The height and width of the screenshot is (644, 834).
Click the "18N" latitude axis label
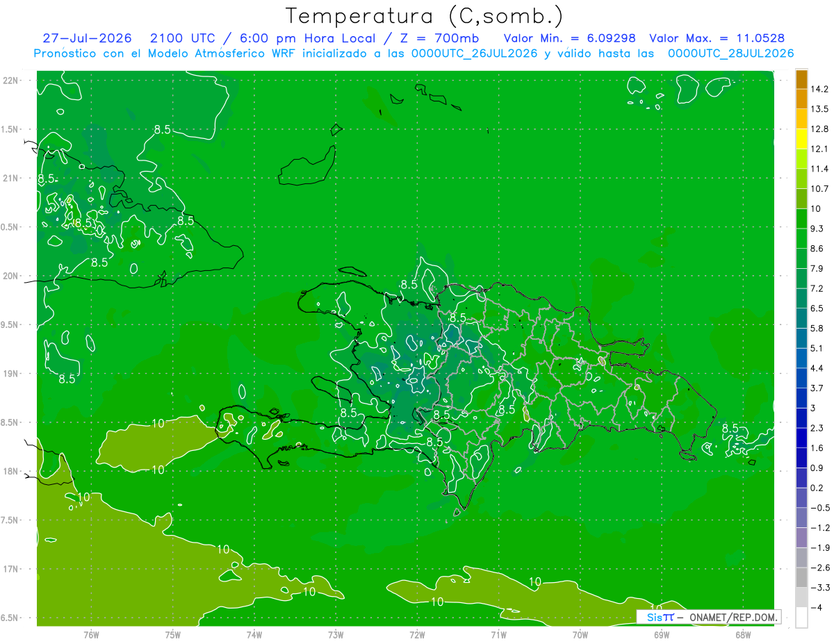tap(10, 472)
